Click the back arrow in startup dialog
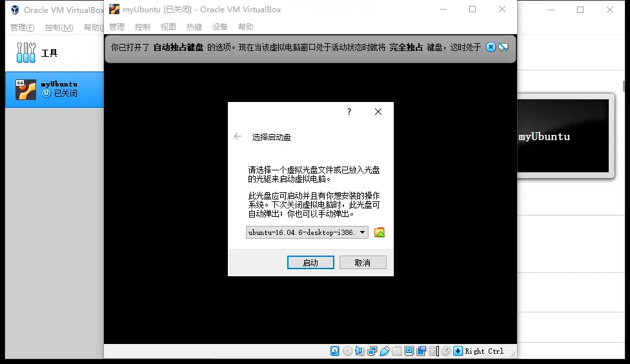Viewport: 630px width, 364px height. click(238, 137)
